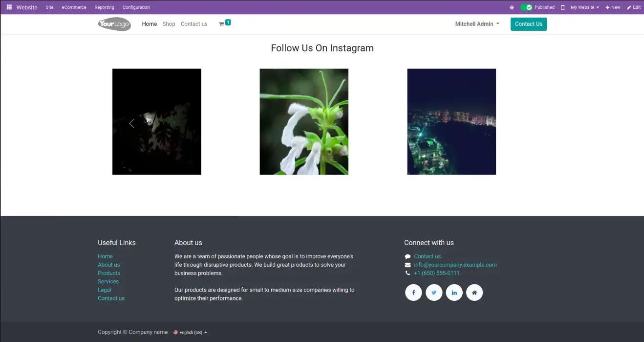Expand the English (US) language selector
This screenshot has width=644, height=342.
pos(190,332)
